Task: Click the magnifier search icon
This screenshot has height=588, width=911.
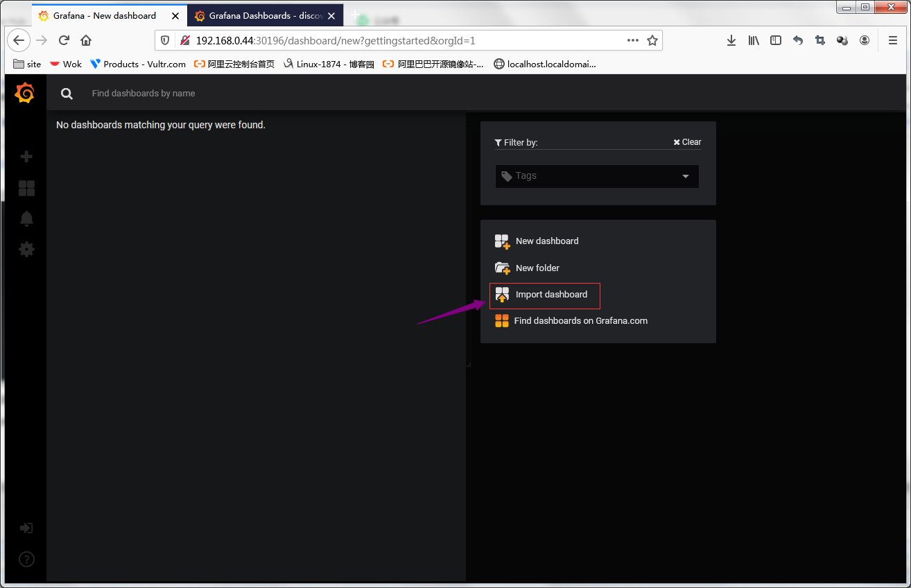Action: 67,94
